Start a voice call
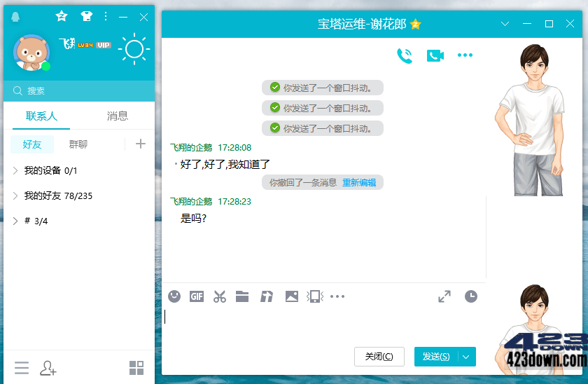Screen dimensions: 588x384 (x=405, y=55)
